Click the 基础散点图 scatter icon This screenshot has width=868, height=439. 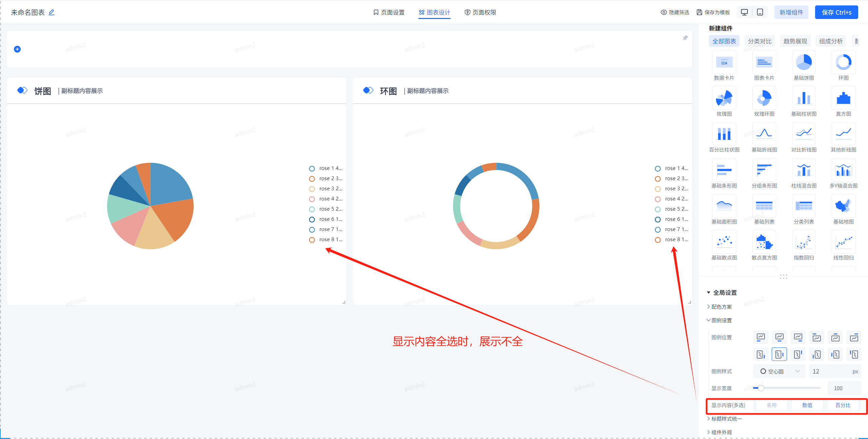pyautogui.click(x=724, y=243)
